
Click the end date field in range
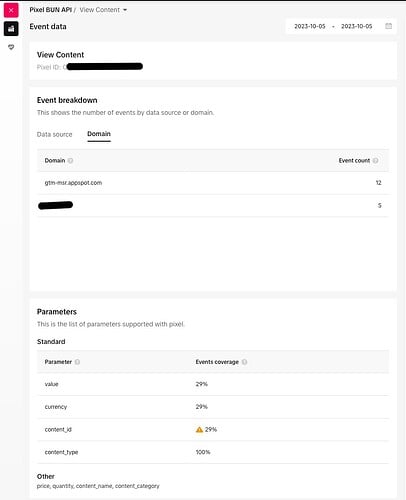356,26
